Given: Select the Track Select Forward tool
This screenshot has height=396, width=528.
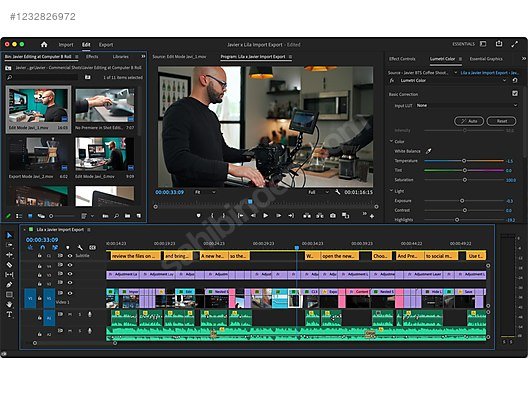Looking at the screenshot, I should (x=9, y=245).
